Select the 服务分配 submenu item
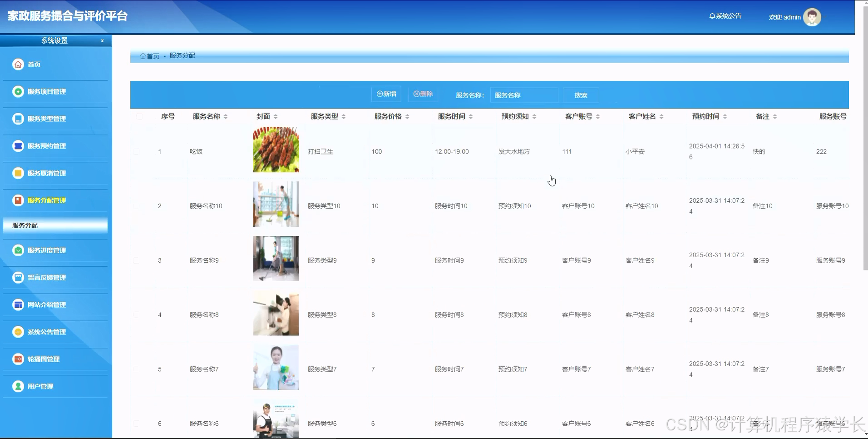Screen dimensions: 868x439 55,225
